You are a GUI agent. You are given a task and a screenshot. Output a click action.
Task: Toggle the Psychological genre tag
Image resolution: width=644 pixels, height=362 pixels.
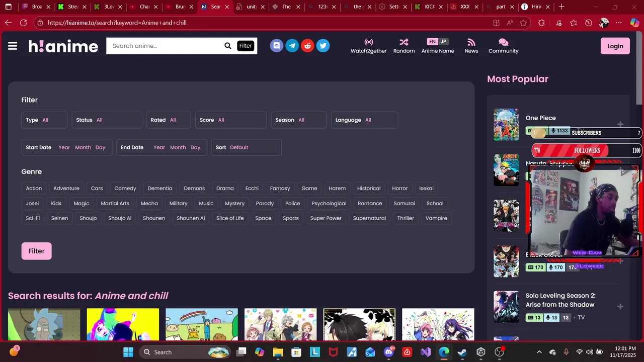(329, 203)
